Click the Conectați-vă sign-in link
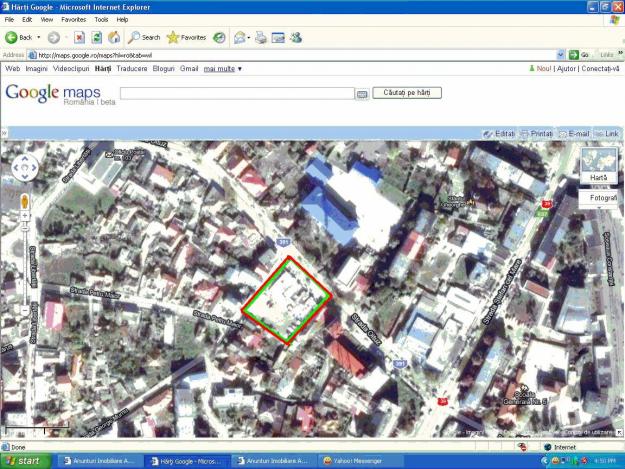The image size is (625, 469). 600,69
